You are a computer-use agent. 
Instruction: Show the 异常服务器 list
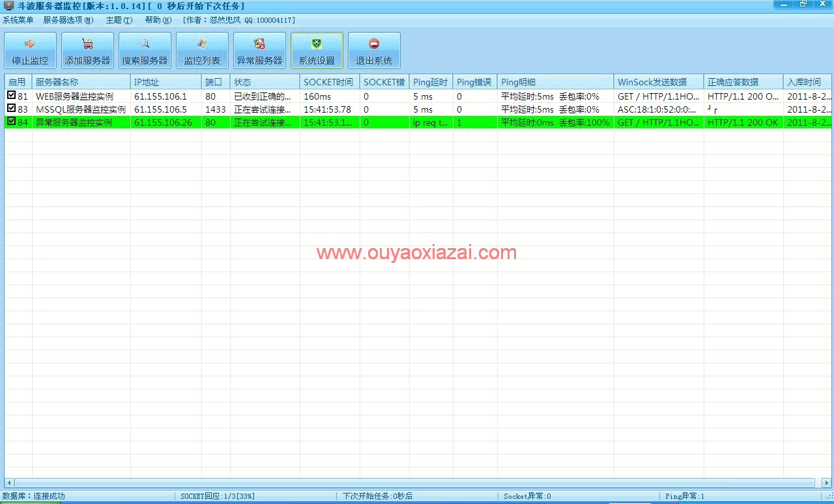pyautogui.click(x=259, y=50)
